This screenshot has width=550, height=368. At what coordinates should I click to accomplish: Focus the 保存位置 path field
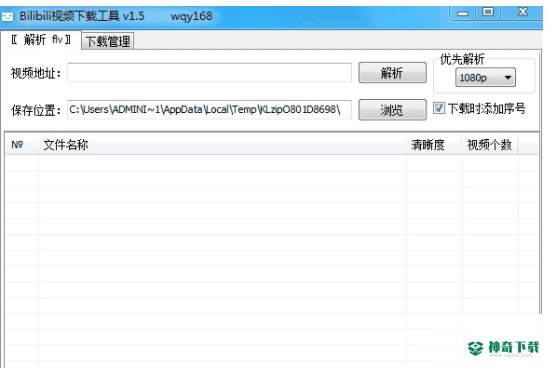(209, 110)
